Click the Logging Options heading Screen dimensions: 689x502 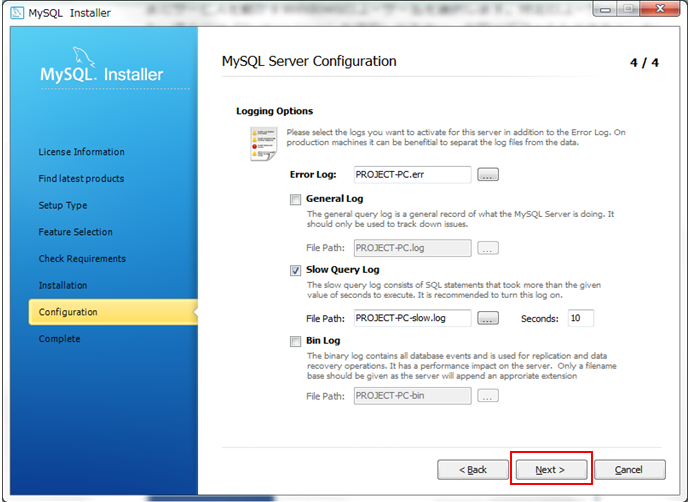[x=275, y=111]
